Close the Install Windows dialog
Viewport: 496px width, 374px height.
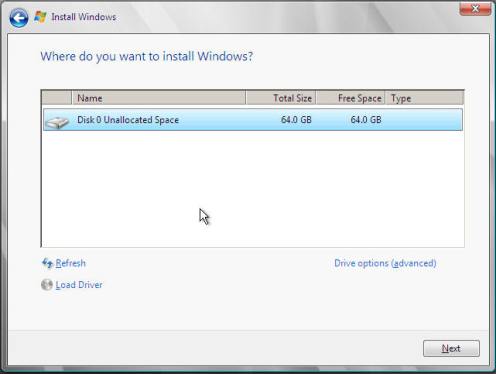(x=475, y=9)
